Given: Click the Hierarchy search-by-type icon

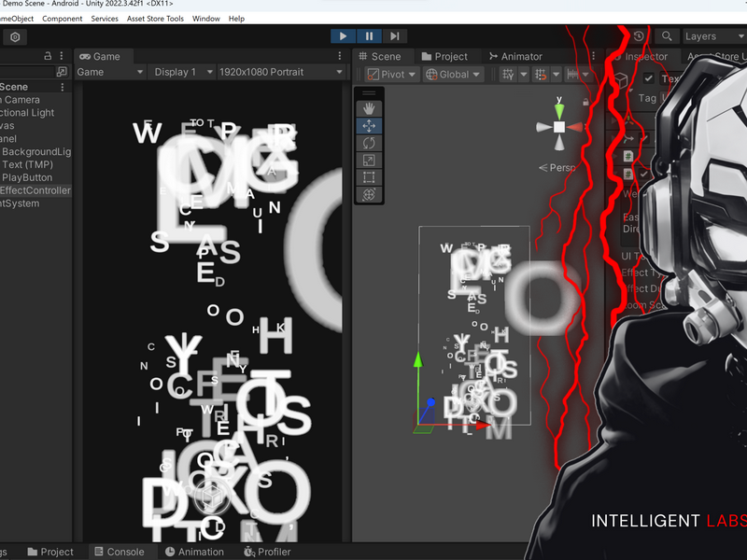Looking at the screenshot, I should click(62, 72).
